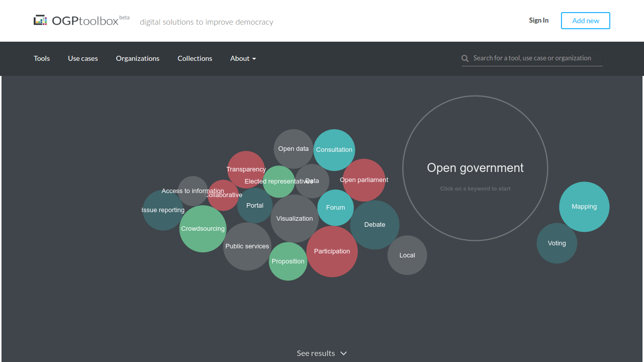Select the Access to information bubble
Image resolution: width=644 pixels, height=362 pixels.
(x=193, y=191)
